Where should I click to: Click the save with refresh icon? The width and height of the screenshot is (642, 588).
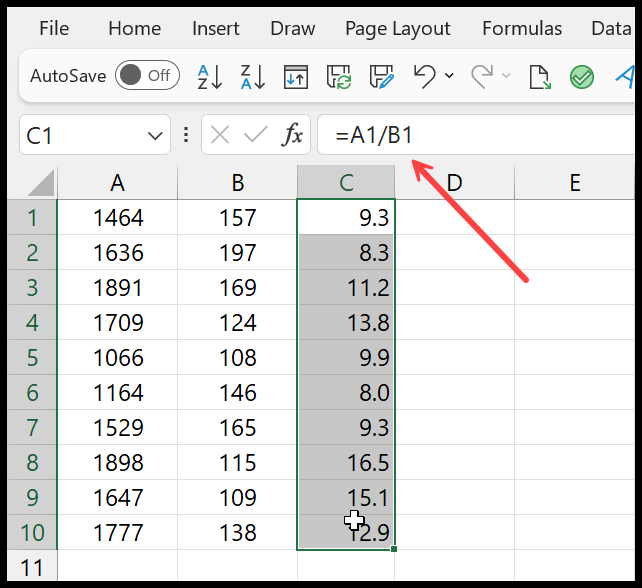tap(339, 77)
